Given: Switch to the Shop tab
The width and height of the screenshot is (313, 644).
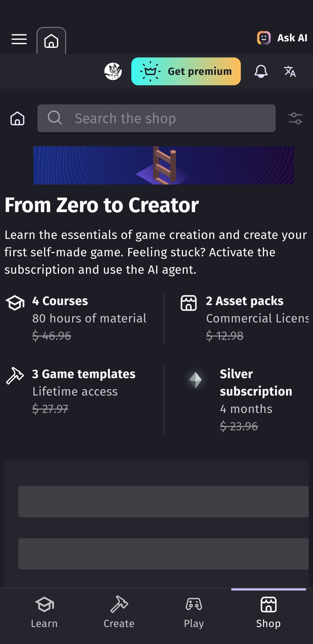Looking at the screenshot, I should [268, 612].
